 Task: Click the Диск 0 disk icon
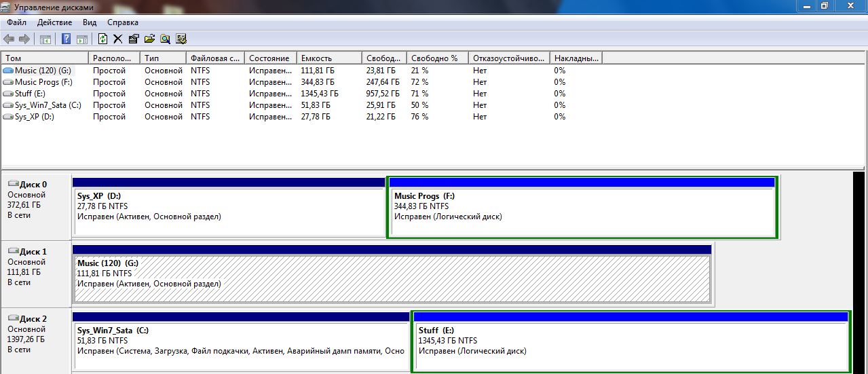(13, 184)
